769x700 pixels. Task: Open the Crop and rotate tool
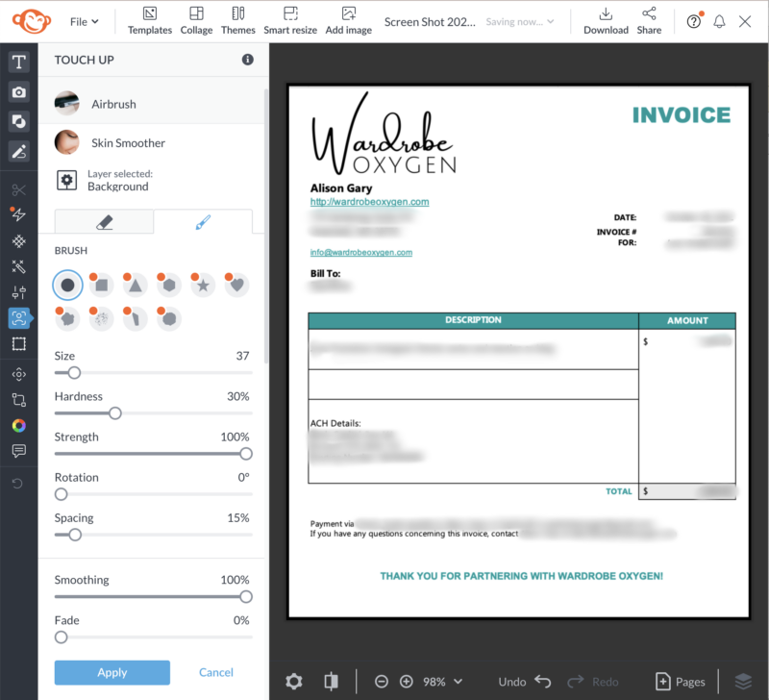(18, 400)
